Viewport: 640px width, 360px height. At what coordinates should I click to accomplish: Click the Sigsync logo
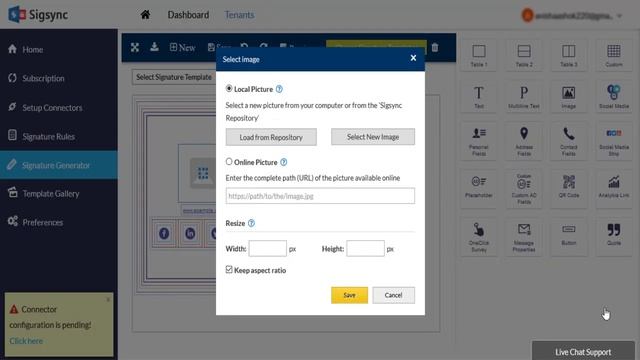click(x=38, y=15)
